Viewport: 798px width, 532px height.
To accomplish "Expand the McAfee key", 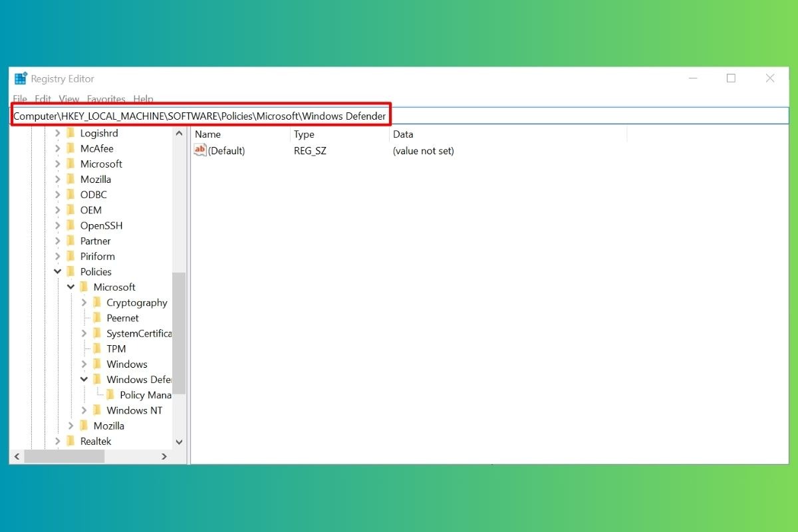I will point(58,148).
